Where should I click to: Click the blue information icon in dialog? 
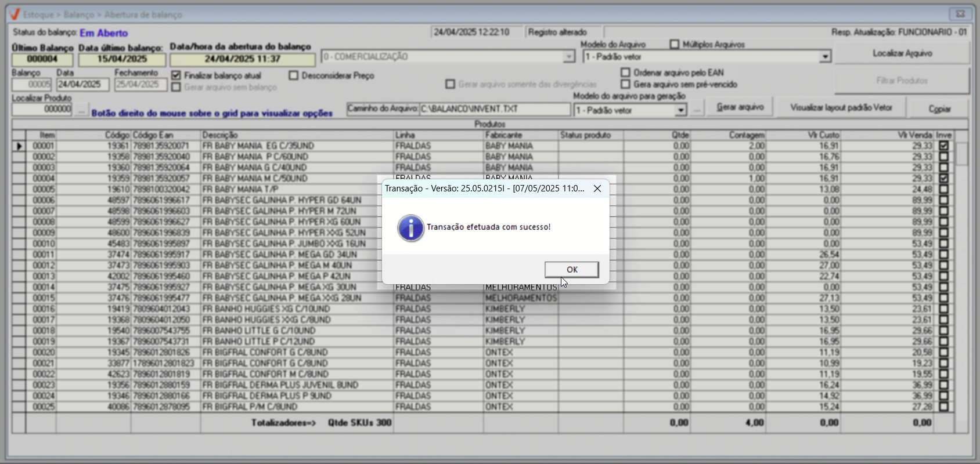coord(410,228)
